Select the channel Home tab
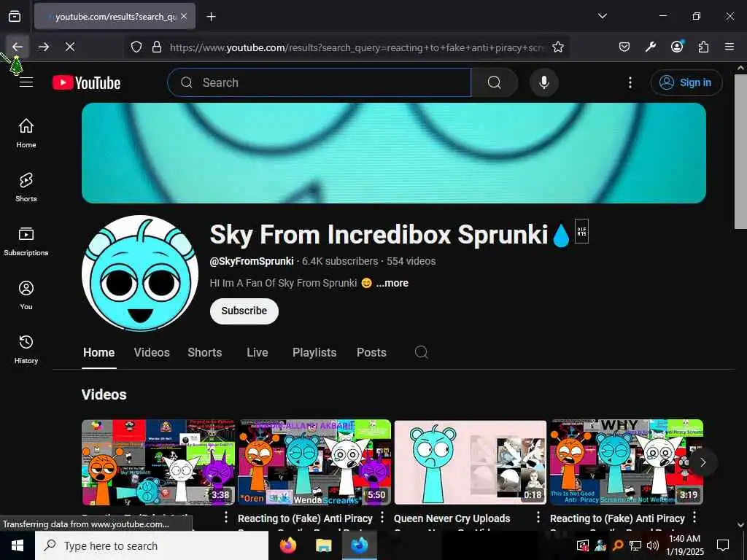This screenshot has height=560, width=747. click(x=98, y=352)
